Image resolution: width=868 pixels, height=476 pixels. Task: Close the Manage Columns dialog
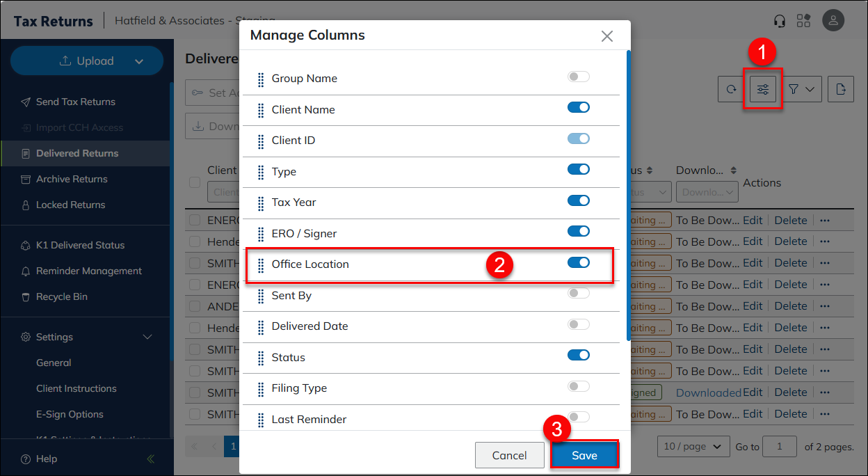pyautogui.click(x=606, y=36)
